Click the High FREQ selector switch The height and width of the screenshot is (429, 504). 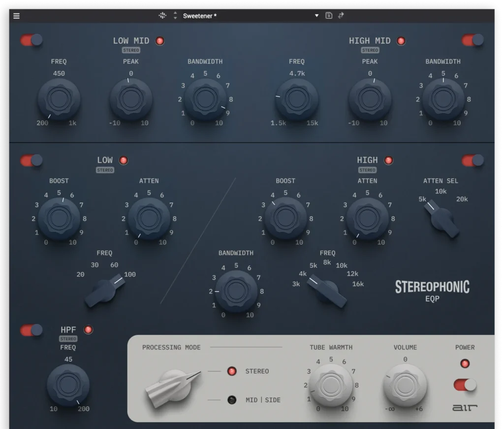(327, 291)
